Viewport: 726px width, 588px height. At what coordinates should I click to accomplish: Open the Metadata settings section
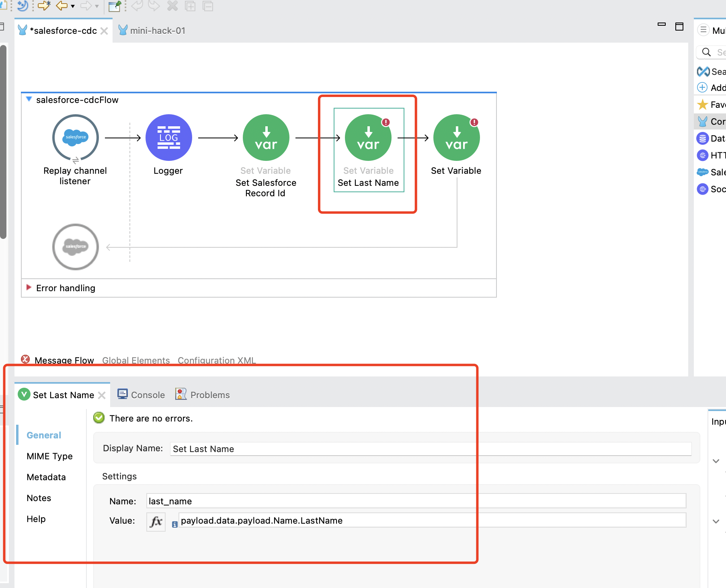coord(46,477)
